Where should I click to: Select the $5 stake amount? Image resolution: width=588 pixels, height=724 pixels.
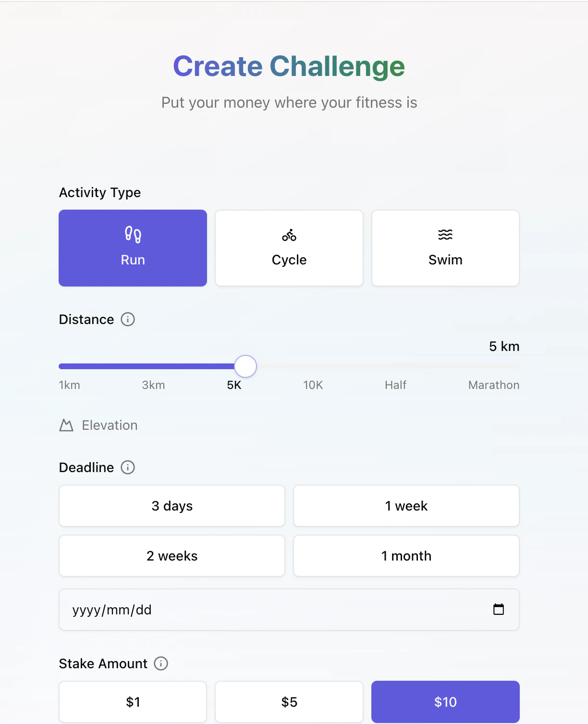point(289,702)
